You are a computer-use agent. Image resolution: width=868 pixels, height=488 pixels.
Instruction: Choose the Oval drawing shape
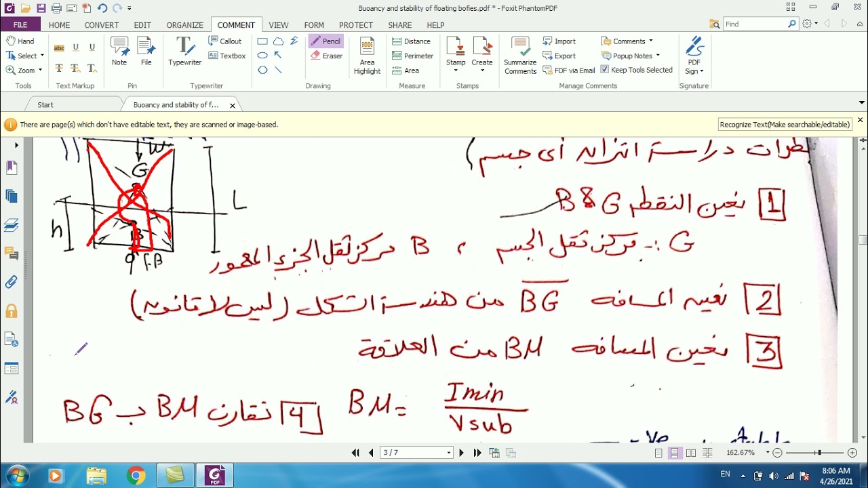pyautogui.click(x=262, y=56)
